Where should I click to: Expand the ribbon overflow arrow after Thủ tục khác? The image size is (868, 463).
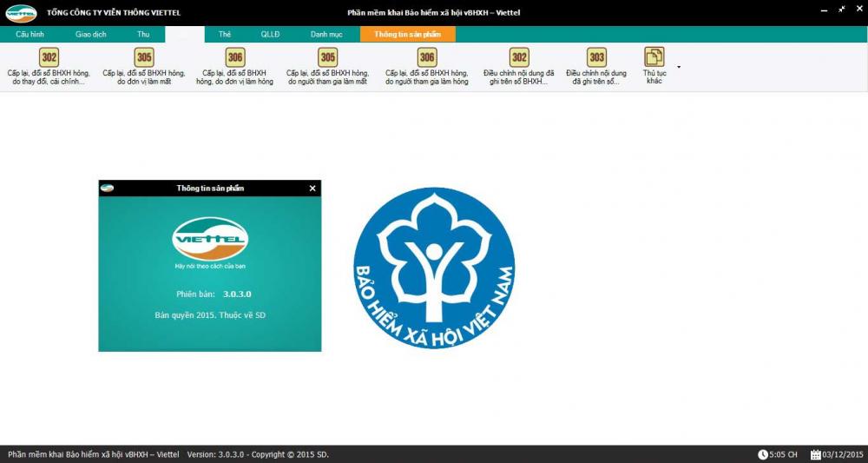679,67
